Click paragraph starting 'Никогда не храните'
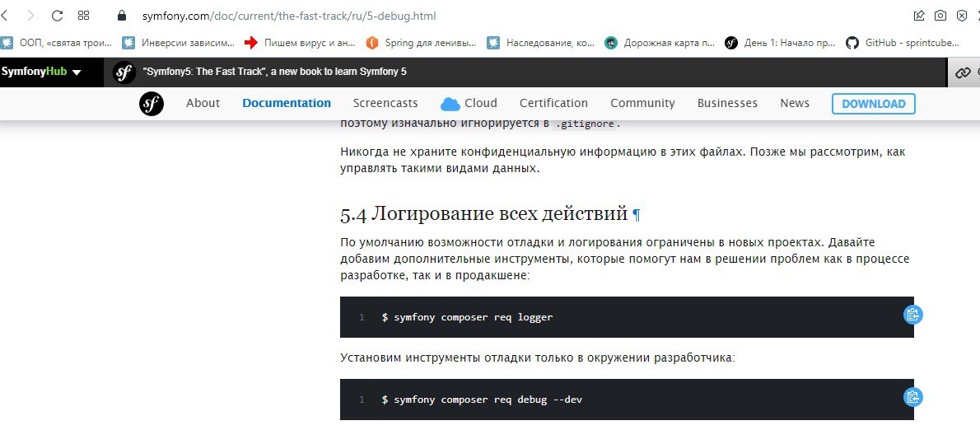Viewport: 980px width, 444px height. [623, 160]
